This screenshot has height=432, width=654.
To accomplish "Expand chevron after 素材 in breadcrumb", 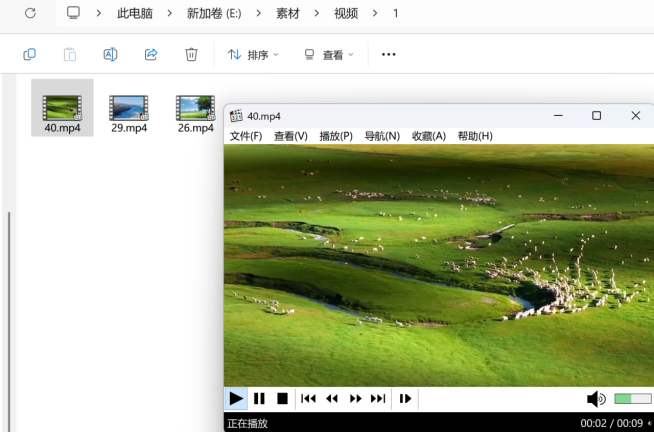I will [x=317, y=13].
